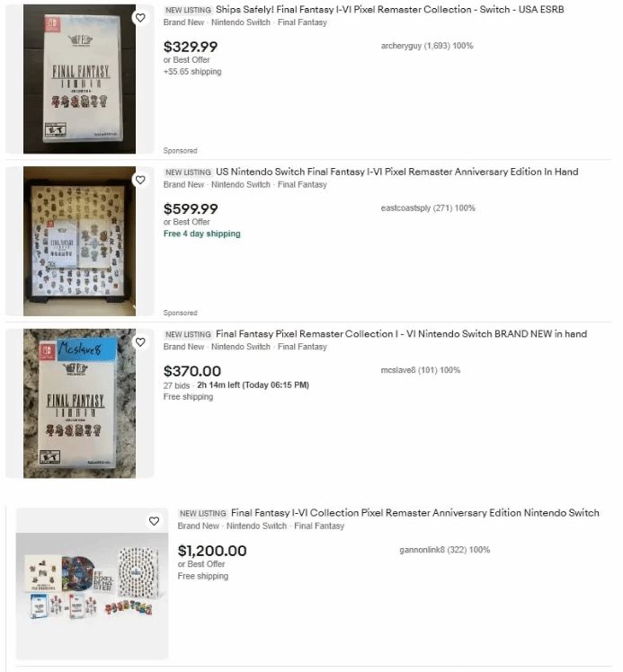Open the Mcslave8 labeled game case thumbnail

coord(79,403)
